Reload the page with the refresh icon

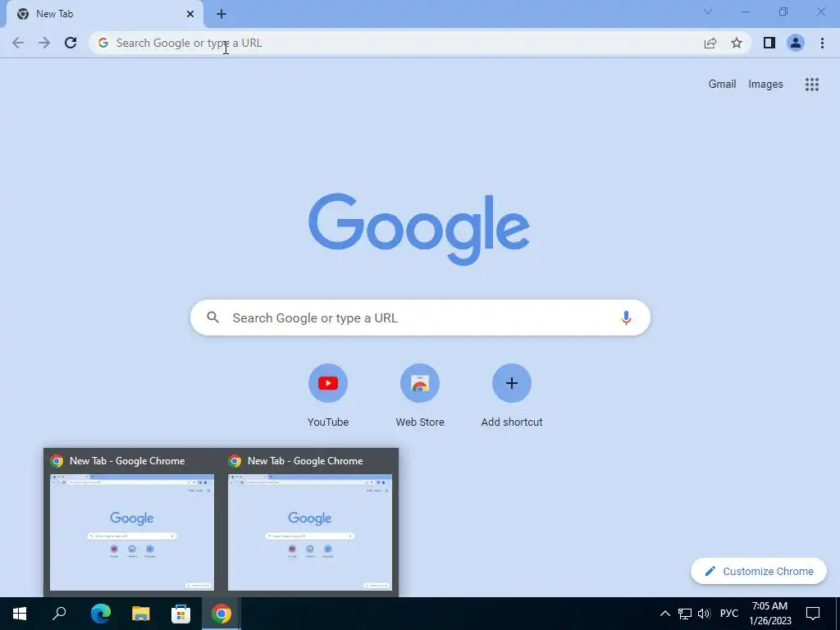pos(71,43)
